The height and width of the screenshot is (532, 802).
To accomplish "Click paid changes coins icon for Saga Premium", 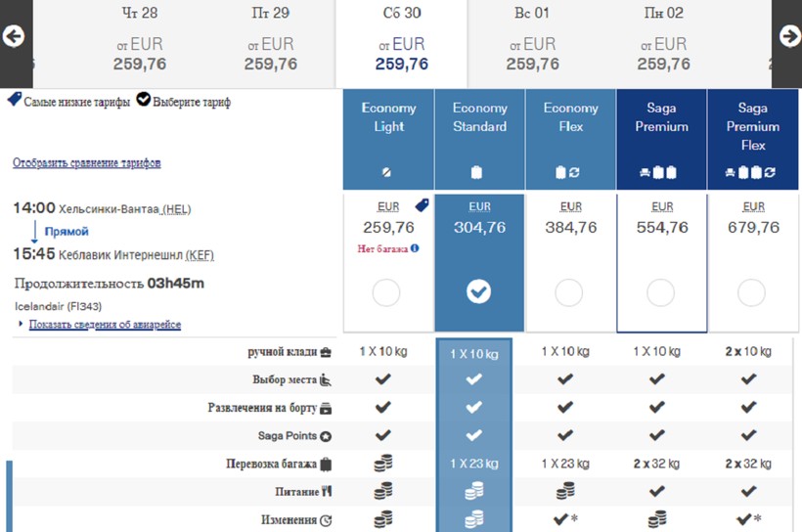I will tap(658, 519).
